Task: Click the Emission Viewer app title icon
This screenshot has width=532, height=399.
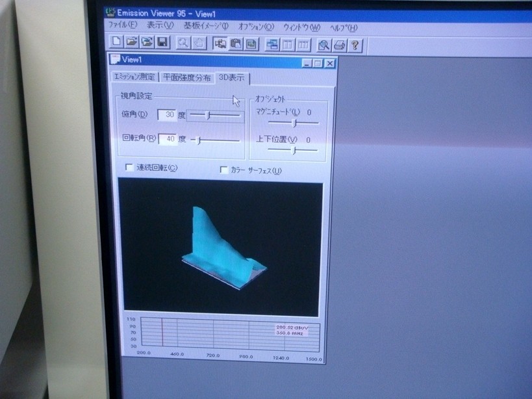Action: point(110,12)
